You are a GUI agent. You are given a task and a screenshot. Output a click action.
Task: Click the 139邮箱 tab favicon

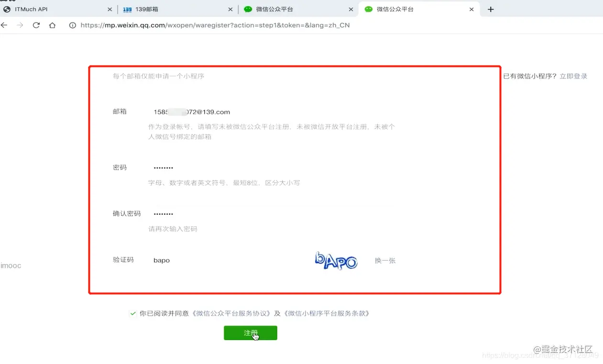click(127, 9)
